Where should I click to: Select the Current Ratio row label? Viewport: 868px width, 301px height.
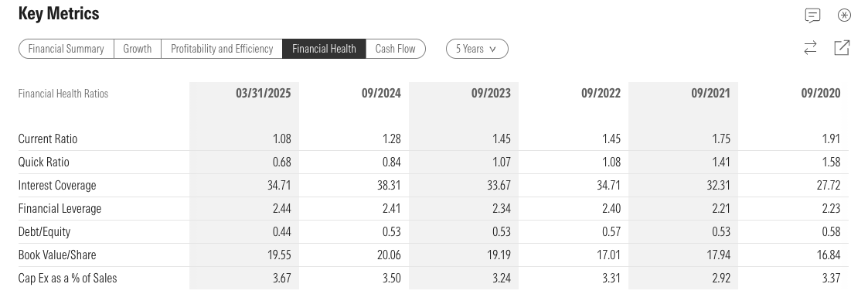coord(48,139)
